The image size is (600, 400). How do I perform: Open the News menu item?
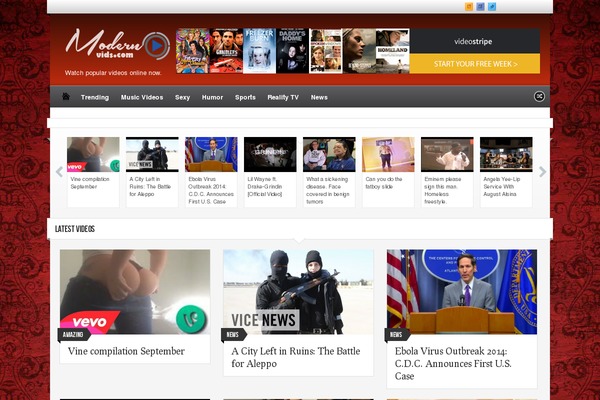319,97
